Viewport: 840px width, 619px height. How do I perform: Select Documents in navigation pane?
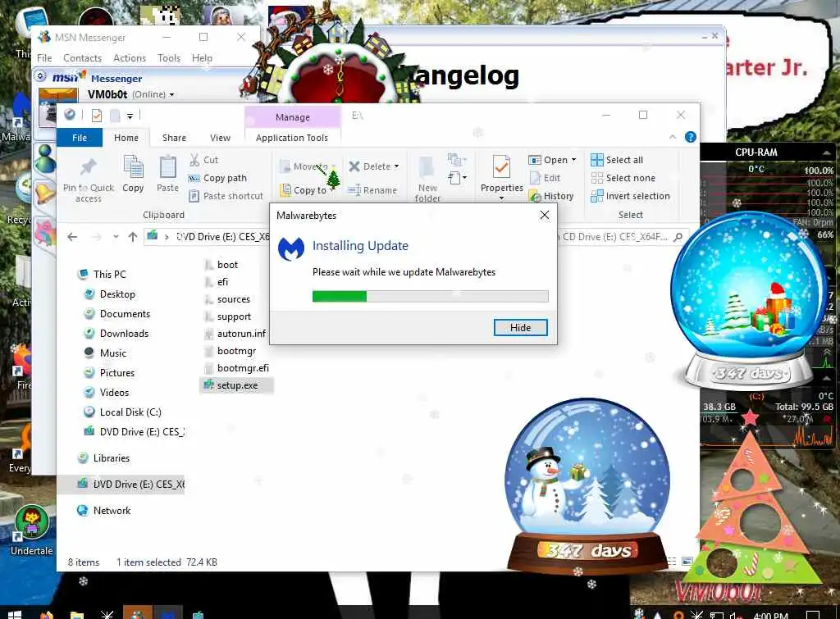[116, 314]
